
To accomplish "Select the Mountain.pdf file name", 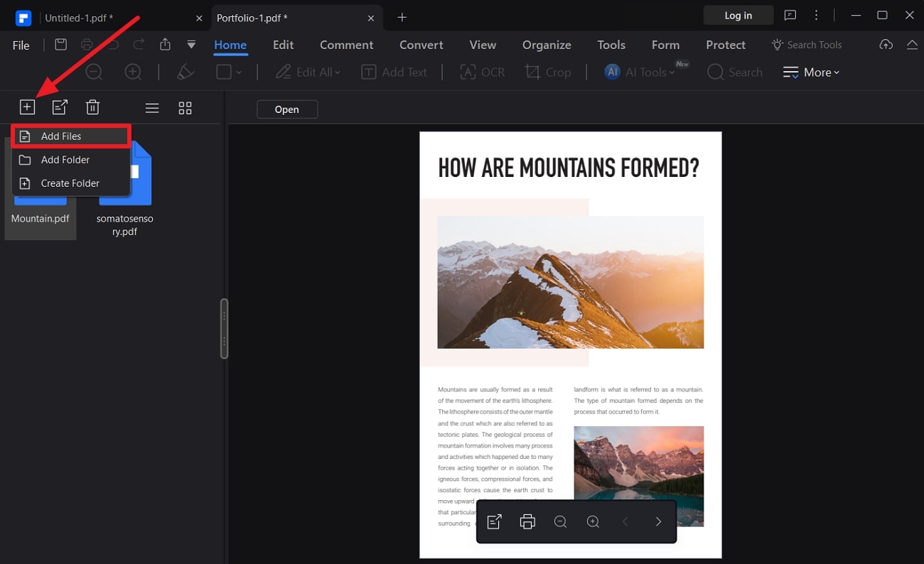I will (41, 219).
